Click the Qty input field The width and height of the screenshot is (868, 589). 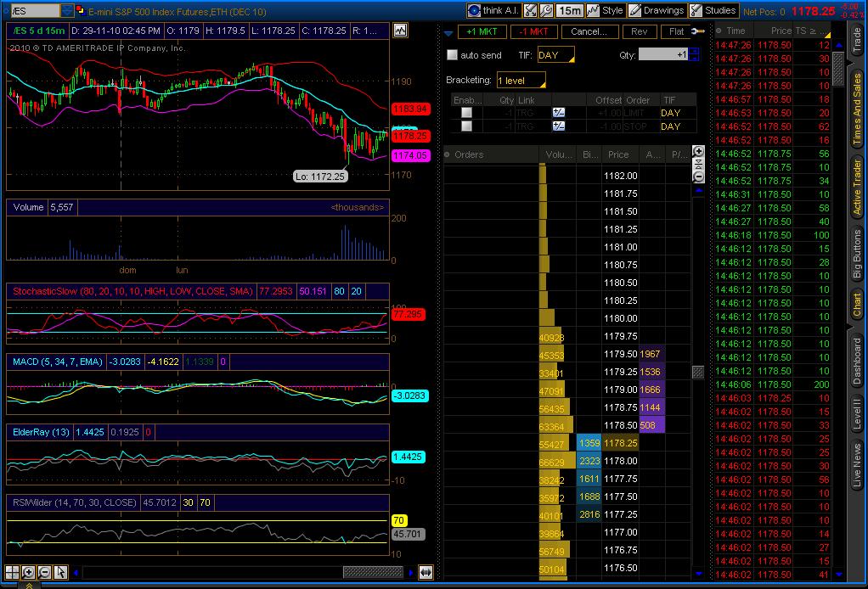[x=663, y=55]
